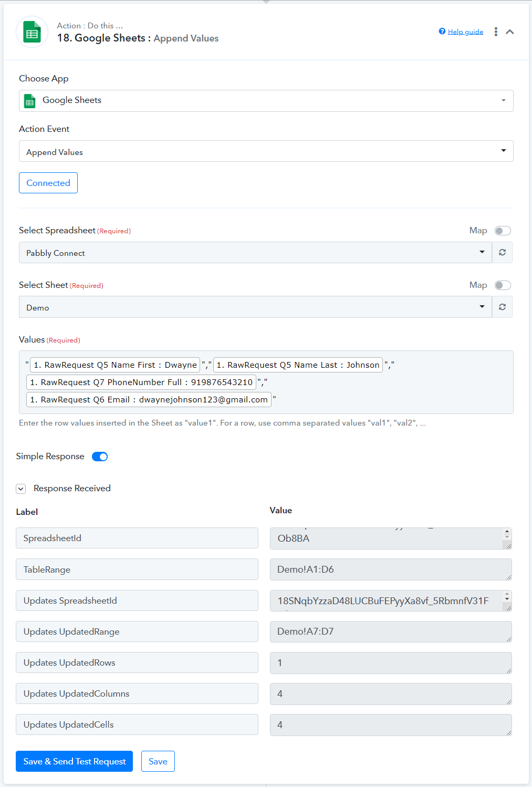Collapse the Response Received section checkbox
The width and height of the screenshot is (532, 787).
click(x=21, y=489)
